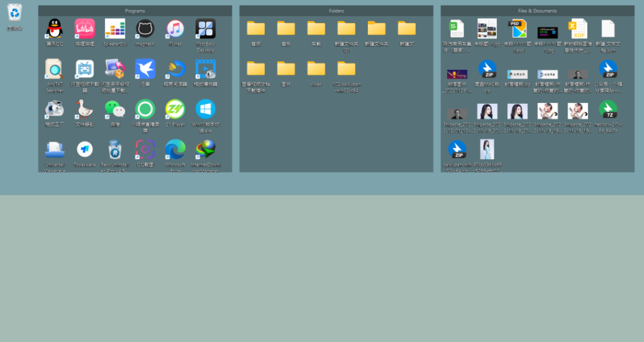644x342 pixels.
Task: Open ZY Player shortcut
Action: (175, 109)
